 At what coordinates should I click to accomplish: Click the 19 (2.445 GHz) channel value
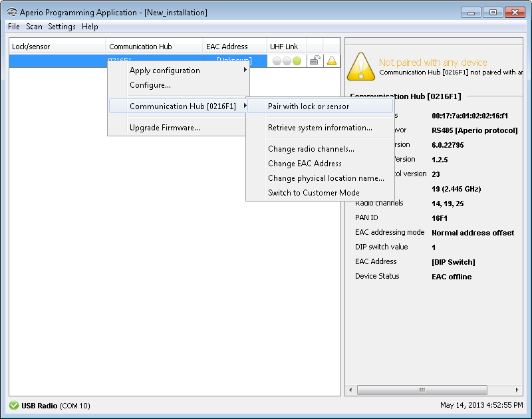point(456,189)
